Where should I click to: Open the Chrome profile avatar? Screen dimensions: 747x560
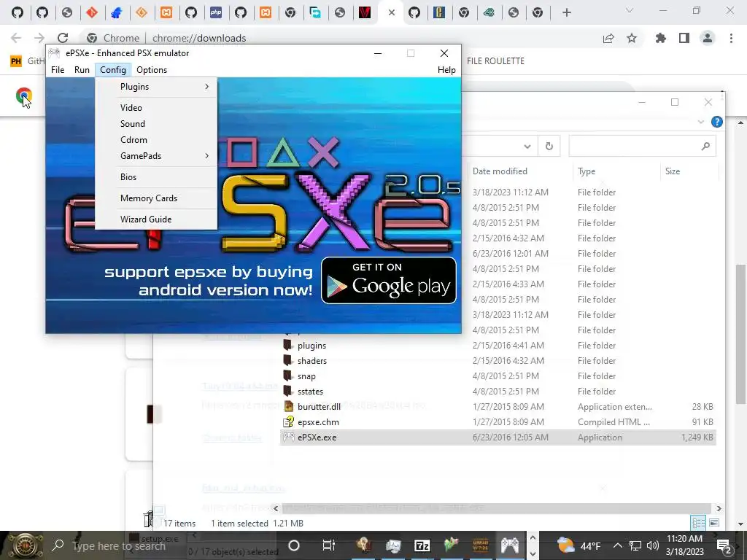tap(708, 39)
